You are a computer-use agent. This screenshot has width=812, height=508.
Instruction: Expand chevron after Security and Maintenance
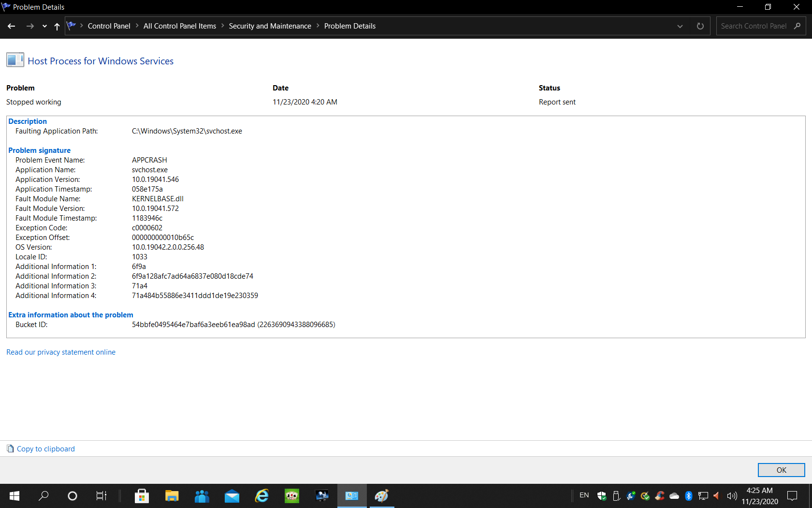click(x=318, y=26)
